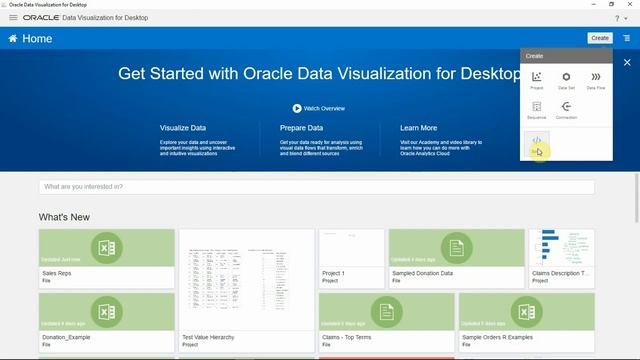Minimize the Oracle Data Visualization window
This screenshot has height=360, width=640.
tap(593, 4)
